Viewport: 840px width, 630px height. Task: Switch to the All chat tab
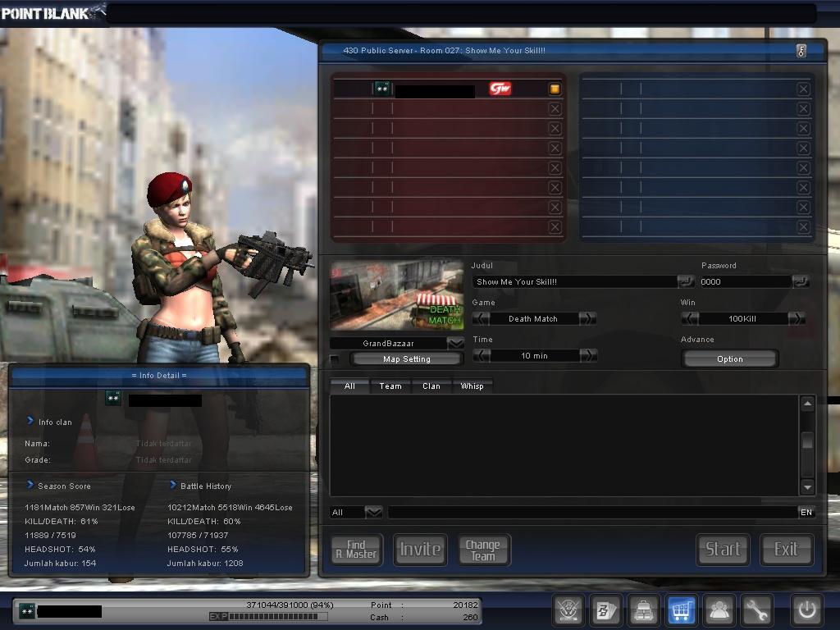349,386
